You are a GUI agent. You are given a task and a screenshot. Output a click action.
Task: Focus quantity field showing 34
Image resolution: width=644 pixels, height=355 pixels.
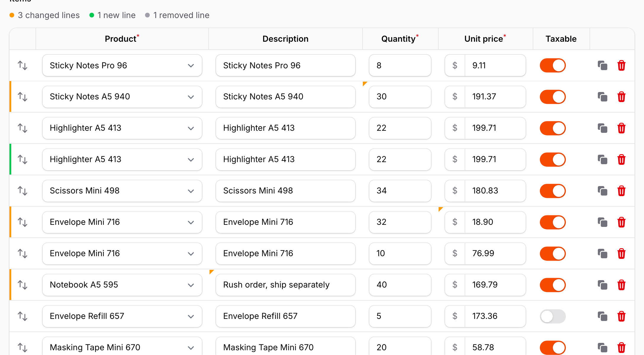(x=400, y=191)
